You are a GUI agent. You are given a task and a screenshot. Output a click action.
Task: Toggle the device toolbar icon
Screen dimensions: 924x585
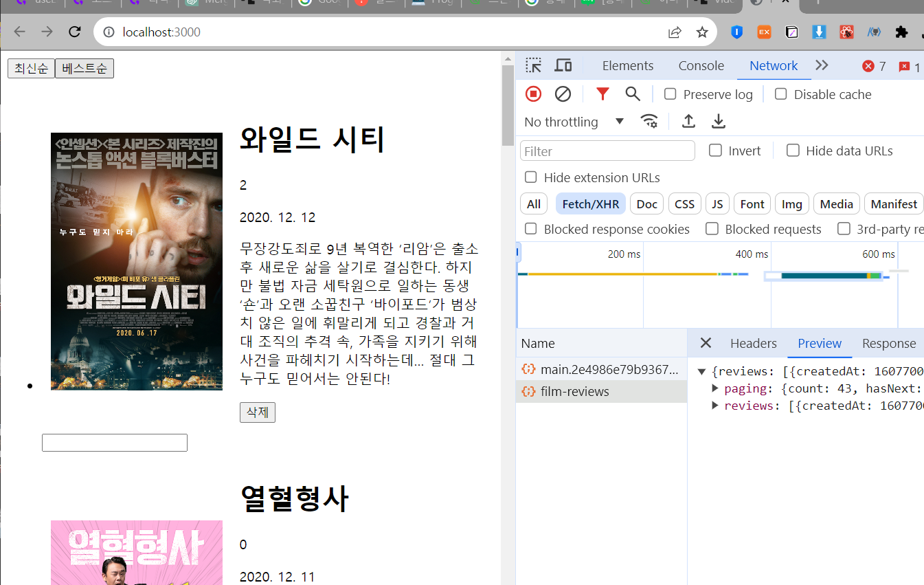(x=563, y=65)
